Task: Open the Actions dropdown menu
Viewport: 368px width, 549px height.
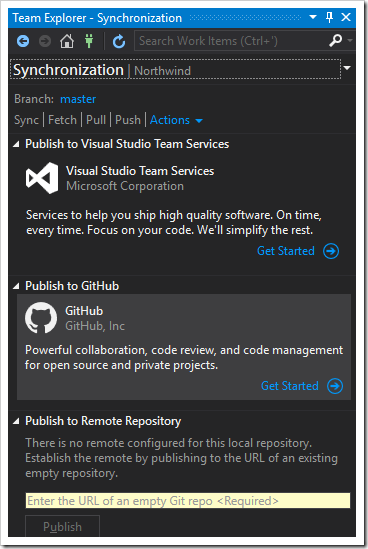Action: point(176,120)
